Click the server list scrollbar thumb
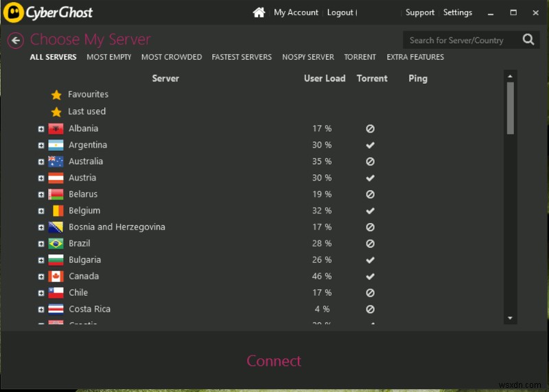Image resolution: width=549 pixels, height=392 pixels. [x=511, y=108]
